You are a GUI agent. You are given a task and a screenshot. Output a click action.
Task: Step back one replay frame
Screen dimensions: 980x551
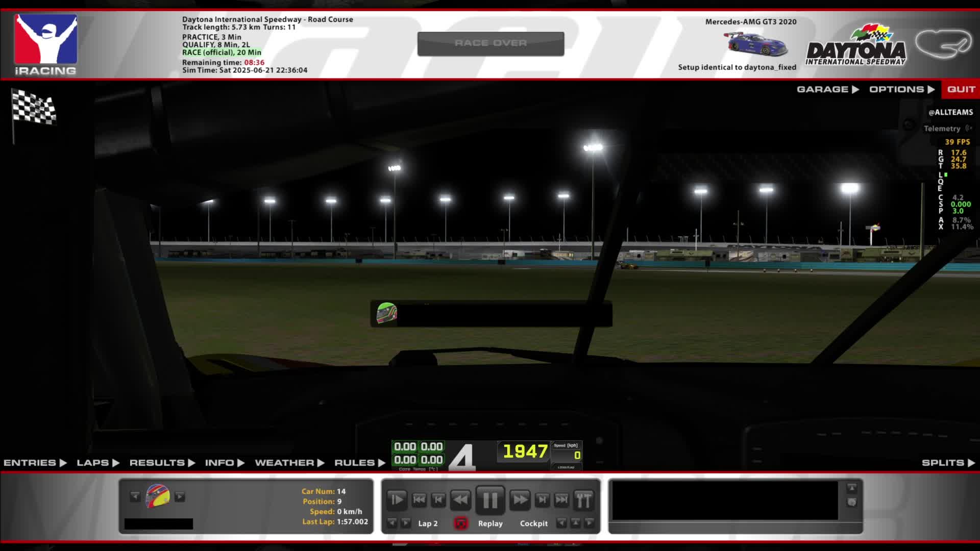(x=438, y=500)
